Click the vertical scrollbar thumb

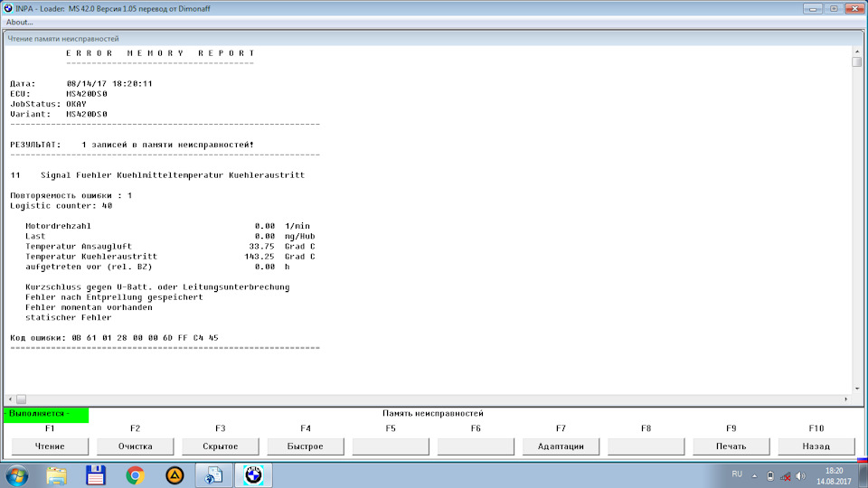click(857, 62)
